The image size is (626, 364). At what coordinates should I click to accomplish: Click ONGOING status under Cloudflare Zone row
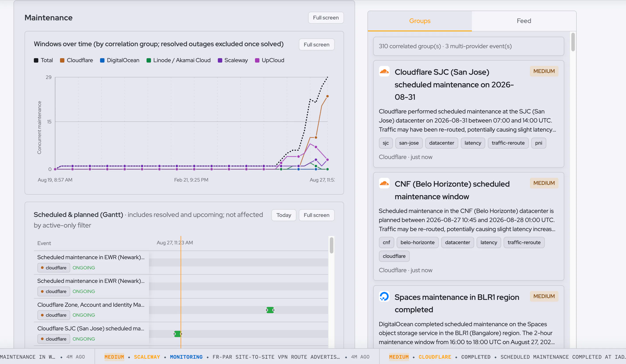pyautogui.click(x=84, y=315)
